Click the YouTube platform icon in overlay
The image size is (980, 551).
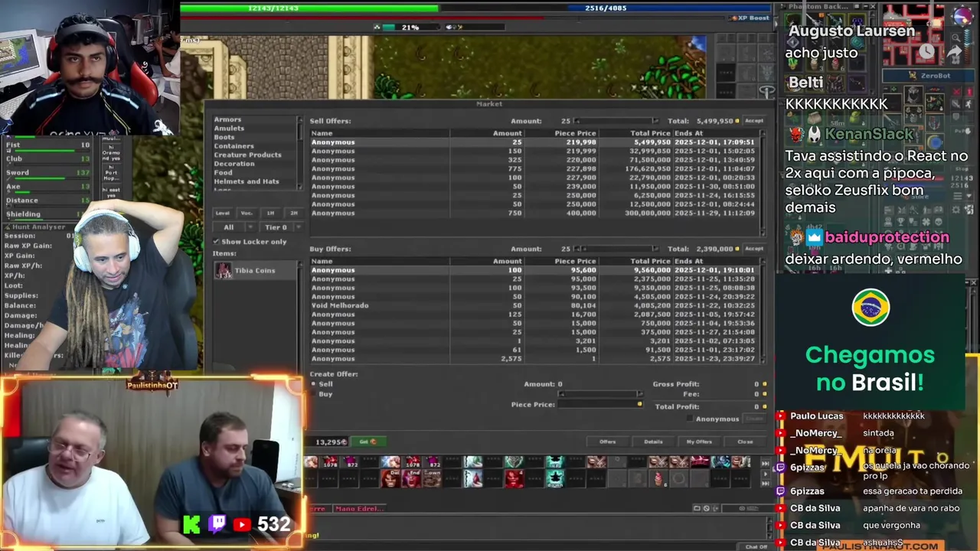tap(242, 524)
